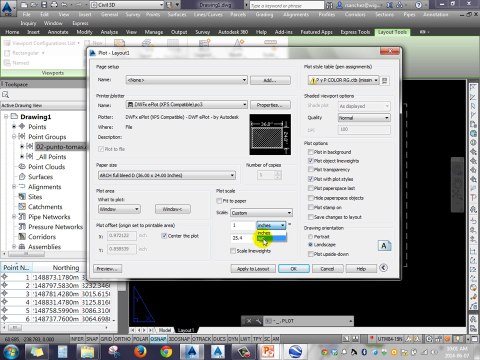Select Landscape orientation radio button
The image size is (480, 360).
pyautogui.click(x=311, y=245)
